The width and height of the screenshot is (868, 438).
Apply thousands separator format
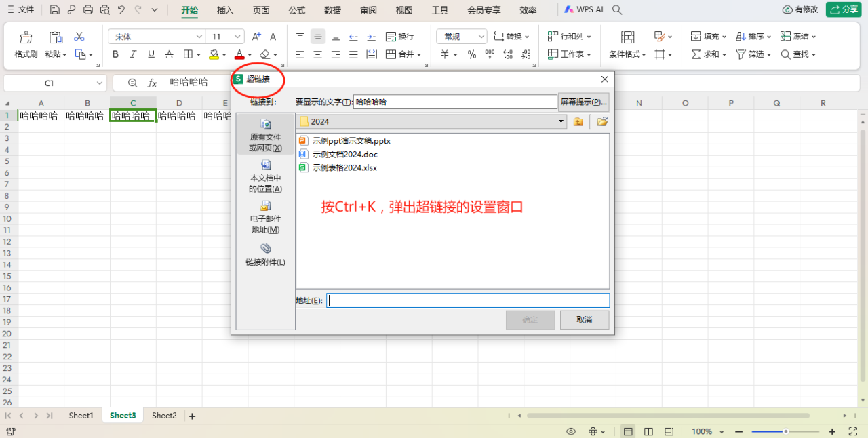[x=490, y=54]
